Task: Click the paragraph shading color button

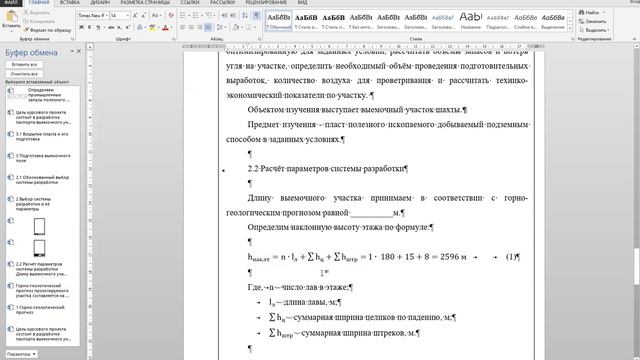Action: (x=236, y=27)
